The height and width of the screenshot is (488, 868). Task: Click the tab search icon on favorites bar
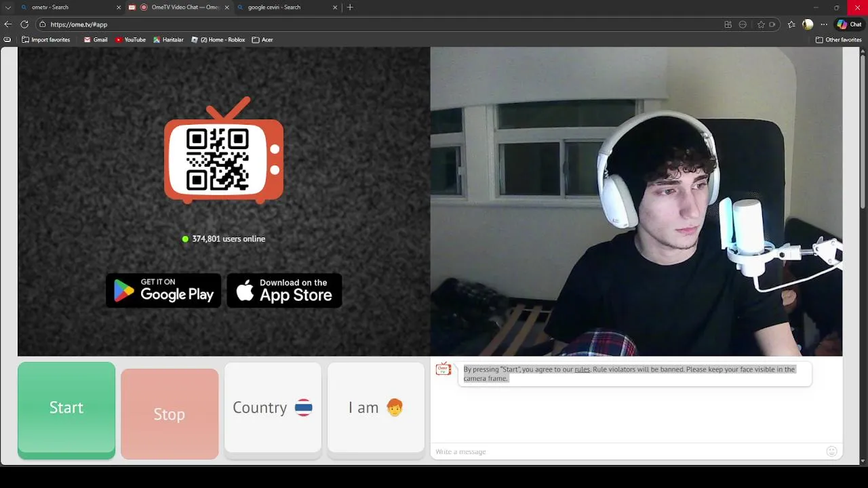click(x=7, y=40)
